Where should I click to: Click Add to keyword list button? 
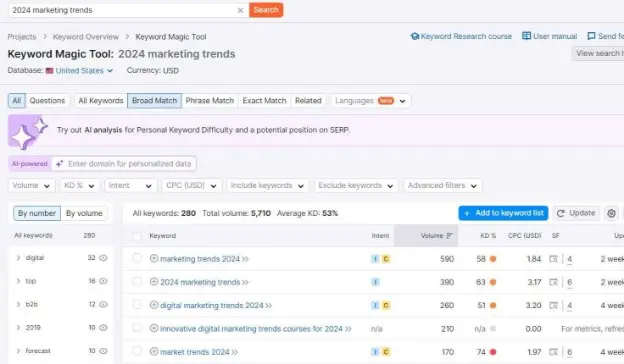point(503,213)
